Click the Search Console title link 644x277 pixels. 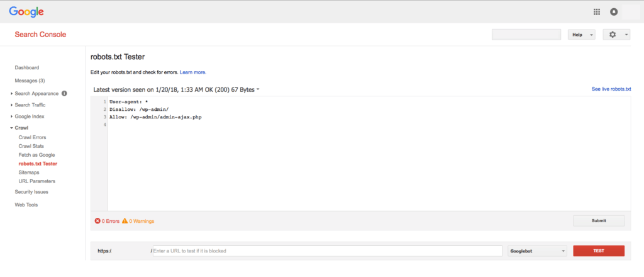40,35
